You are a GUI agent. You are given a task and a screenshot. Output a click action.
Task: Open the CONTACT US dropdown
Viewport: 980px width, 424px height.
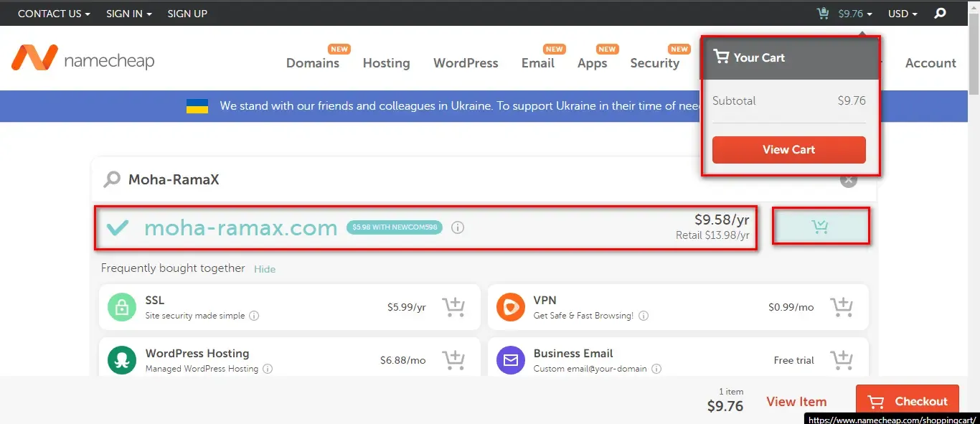[54, 14]
